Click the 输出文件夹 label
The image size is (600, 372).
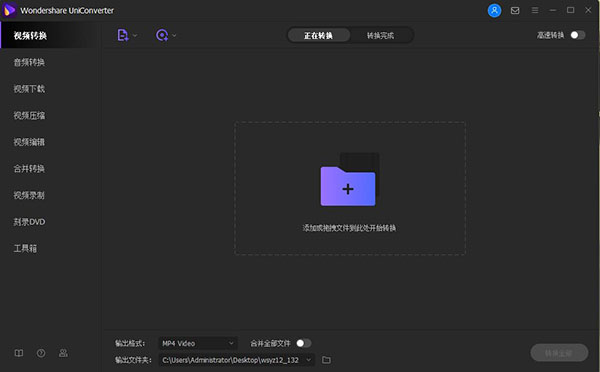pyautogui.click(x=133, y=360)
